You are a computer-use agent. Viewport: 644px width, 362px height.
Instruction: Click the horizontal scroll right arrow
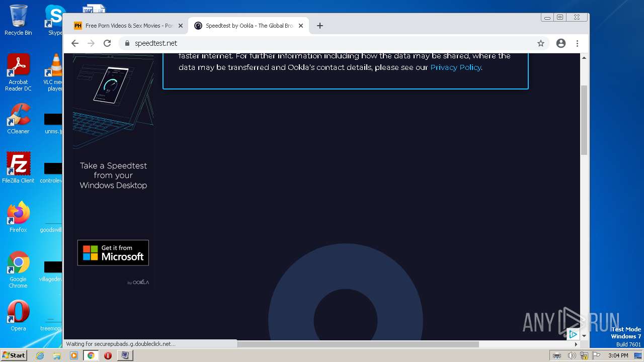(576, 344)
